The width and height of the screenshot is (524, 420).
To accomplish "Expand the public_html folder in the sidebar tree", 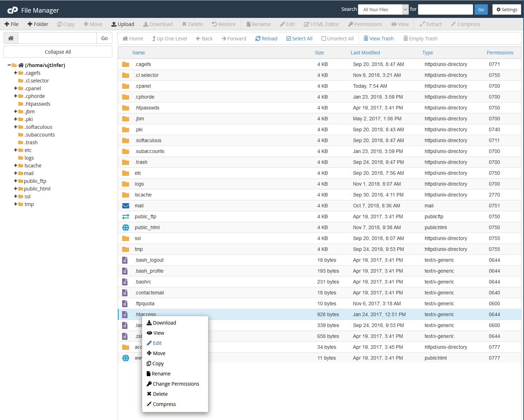I will tap(15, 188).
